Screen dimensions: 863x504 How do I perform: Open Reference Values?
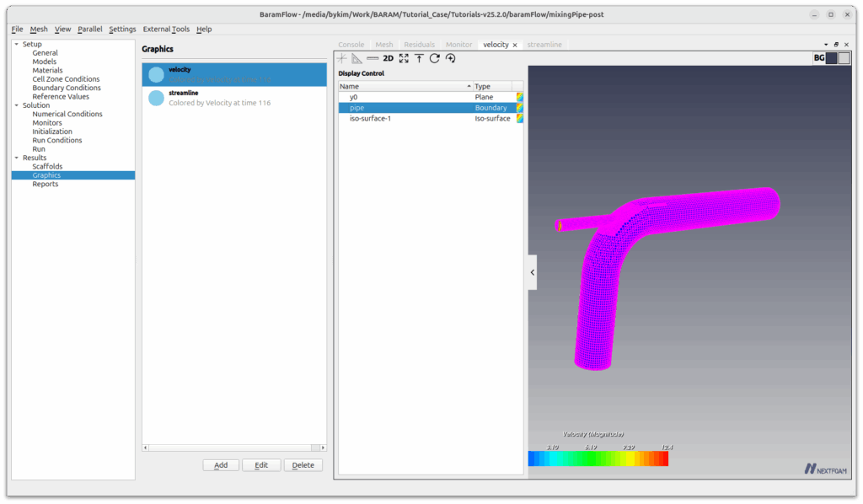pyautogui.click(x=61, y=97)
